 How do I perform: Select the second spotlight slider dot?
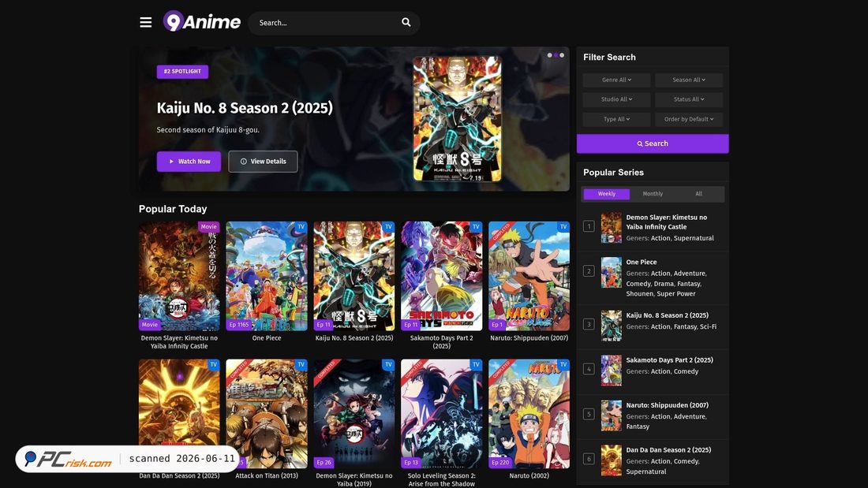click(x=556, y=55)
